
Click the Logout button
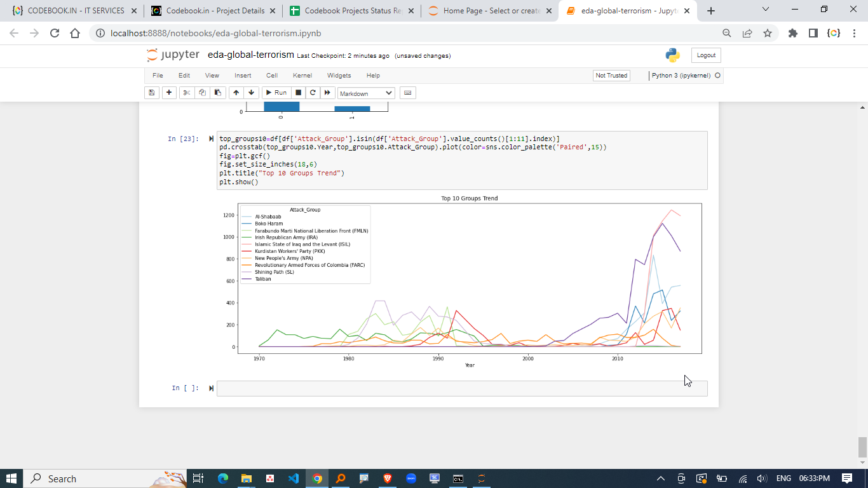[706, 55]
